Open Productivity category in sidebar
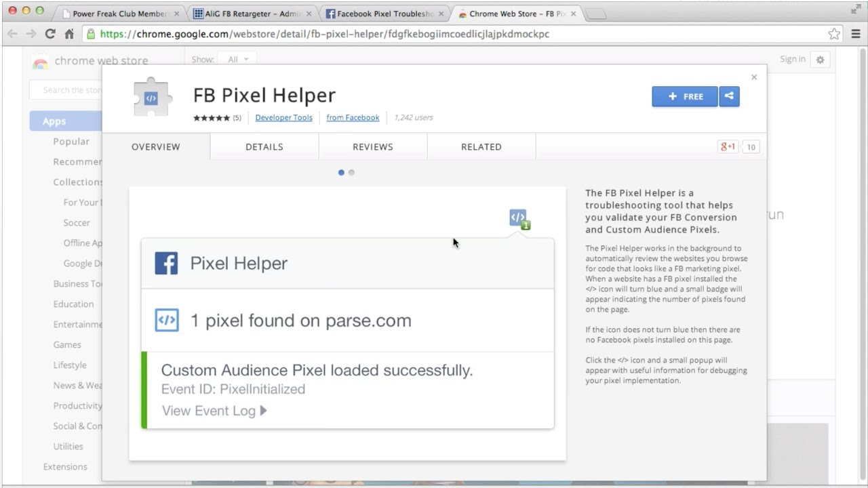The width and height of the screenshot is (868, 488). [77, 406]
